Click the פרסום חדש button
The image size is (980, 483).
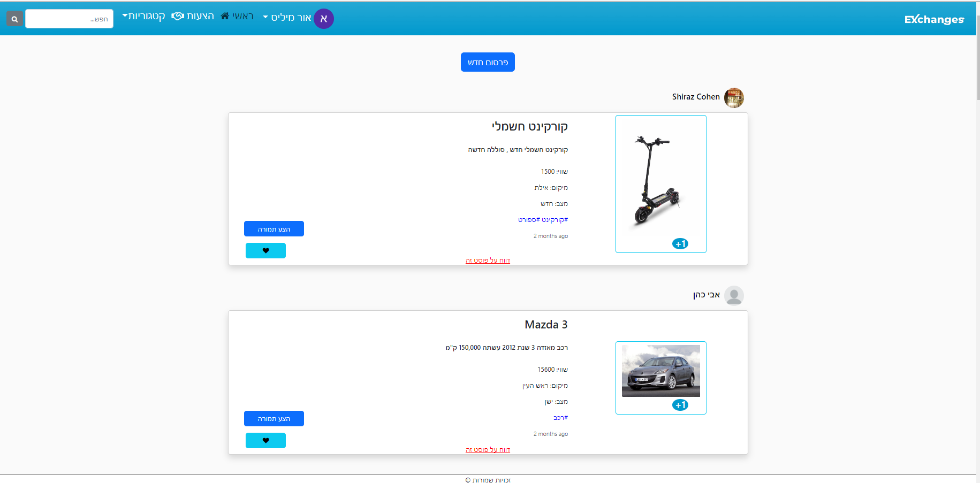pos(487,62)
